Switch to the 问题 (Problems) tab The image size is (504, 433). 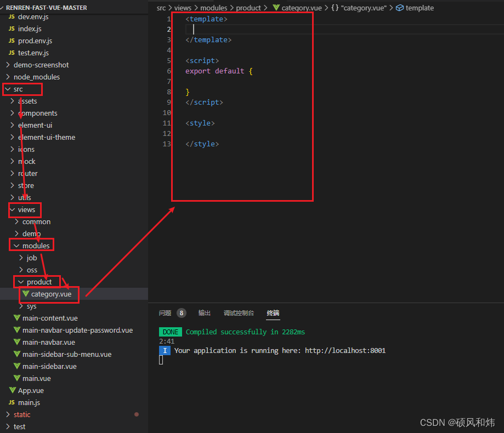(165, 313)
